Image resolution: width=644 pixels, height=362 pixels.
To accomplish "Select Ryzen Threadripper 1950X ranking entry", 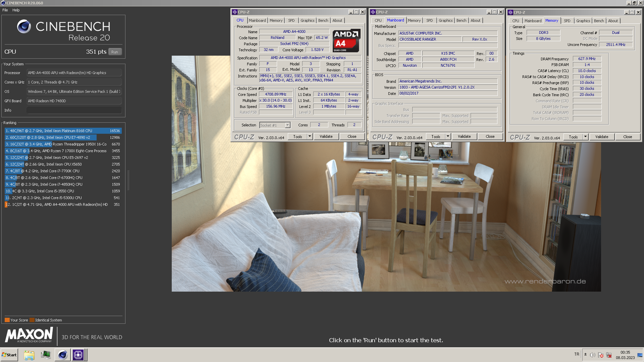I will pos(63,144).
